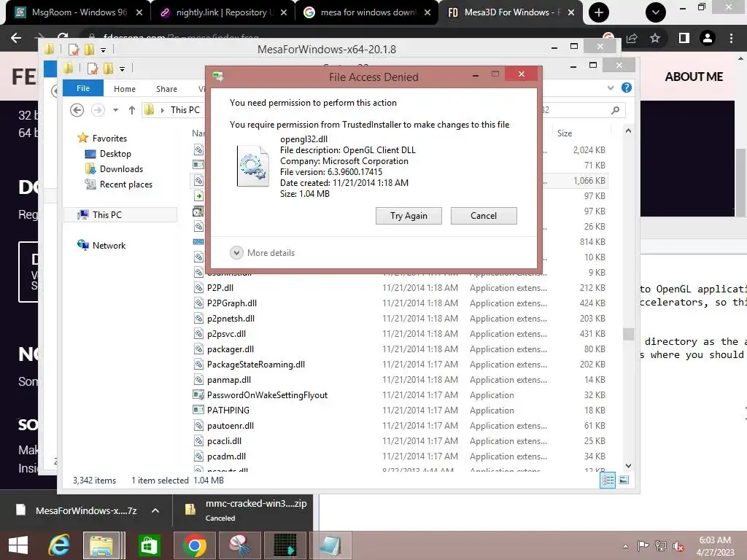Select PackageStateRoaming.dll file
This screenshot has width=747, height=560.
[256, 365]
